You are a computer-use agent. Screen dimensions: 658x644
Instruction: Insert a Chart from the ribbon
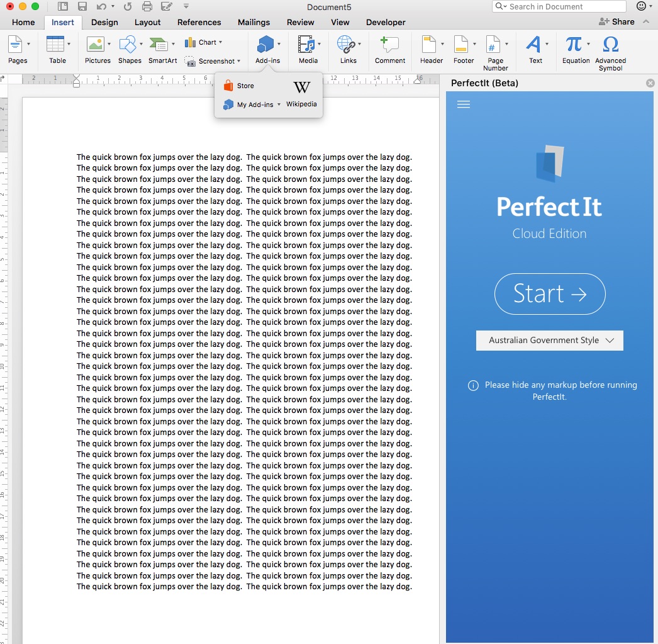coord(203,42)
